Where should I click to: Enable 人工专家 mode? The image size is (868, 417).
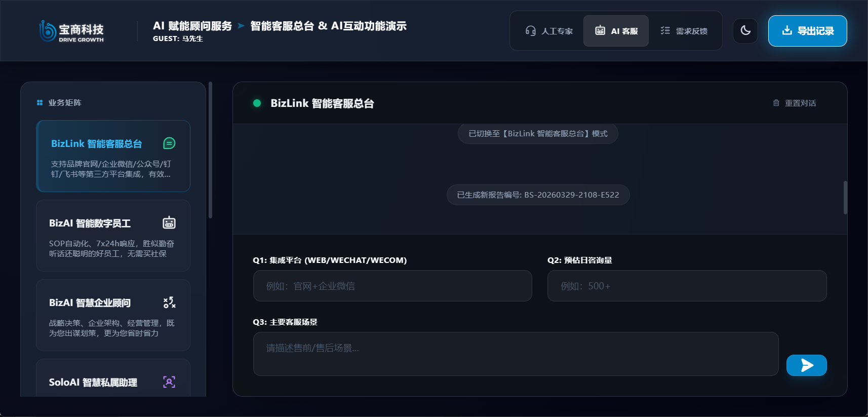[x=547, y=30]
